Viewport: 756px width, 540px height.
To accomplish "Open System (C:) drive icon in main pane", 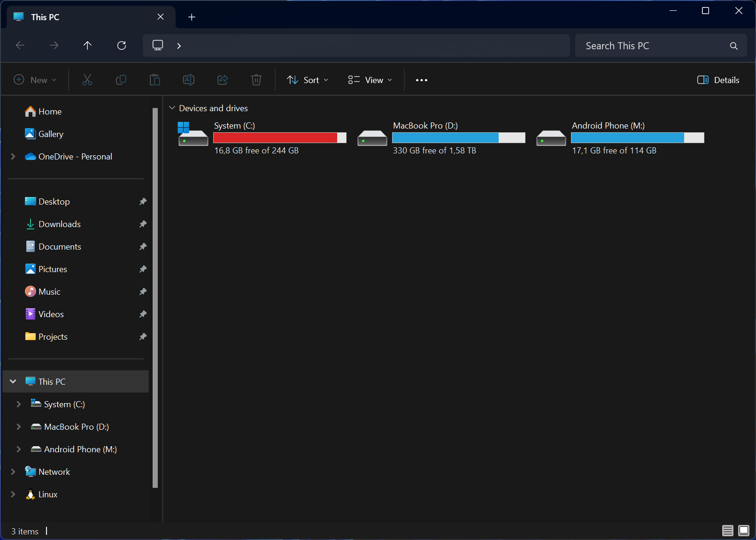I will click(x=193, y=134).
